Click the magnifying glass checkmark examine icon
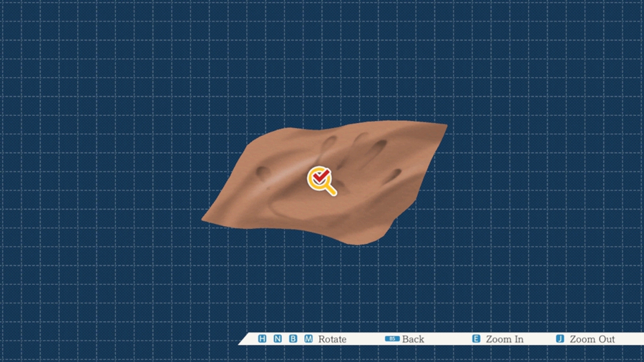This screenshot has width=644, height=362. [322, 180]
